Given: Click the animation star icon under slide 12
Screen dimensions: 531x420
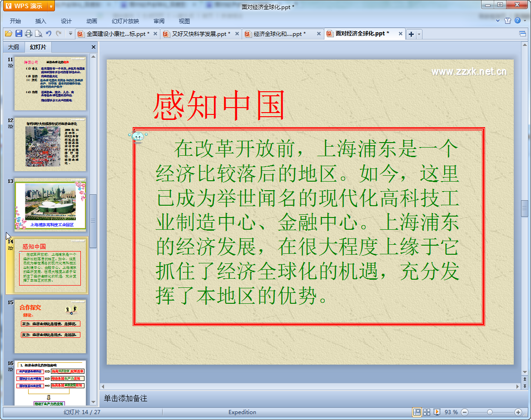Looking at the screenshot, I should point(10,127).
